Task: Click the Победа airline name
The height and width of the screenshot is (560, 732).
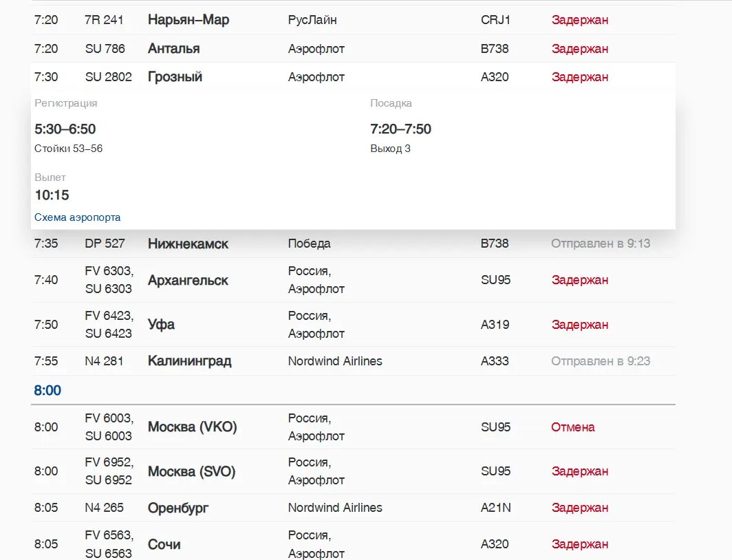Action: tap(309, 244)
